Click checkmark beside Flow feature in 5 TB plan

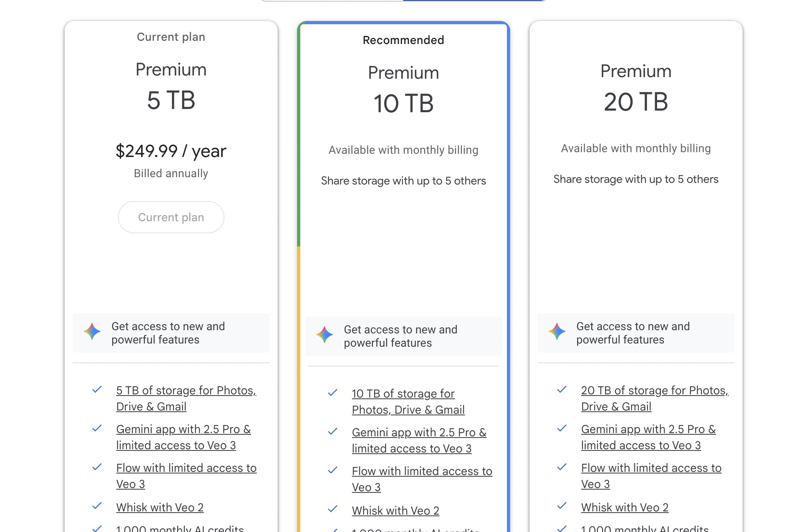pos(97,467)
